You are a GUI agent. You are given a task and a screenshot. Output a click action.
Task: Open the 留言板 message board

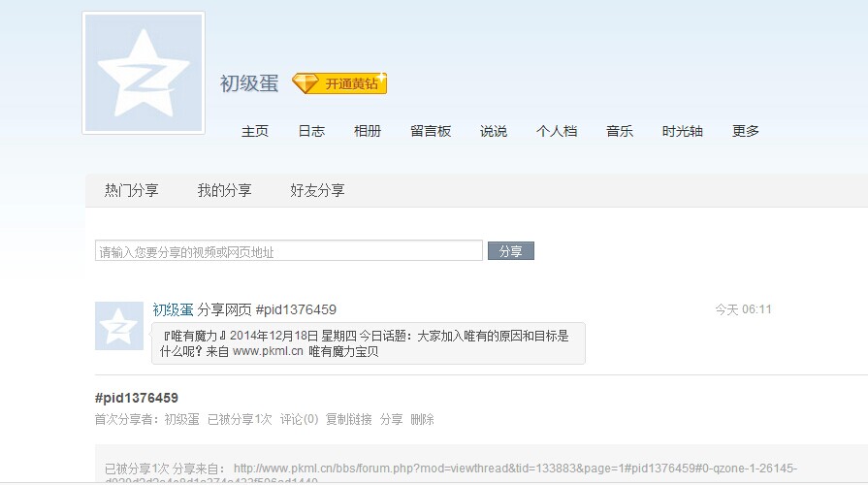tap(431, 132)
